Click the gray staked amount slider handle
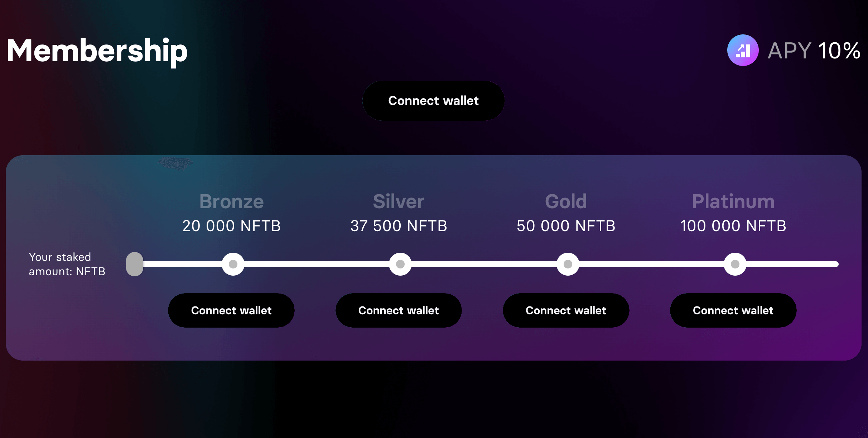The height and width of the screenshot is (438, 868). (135, 264)
